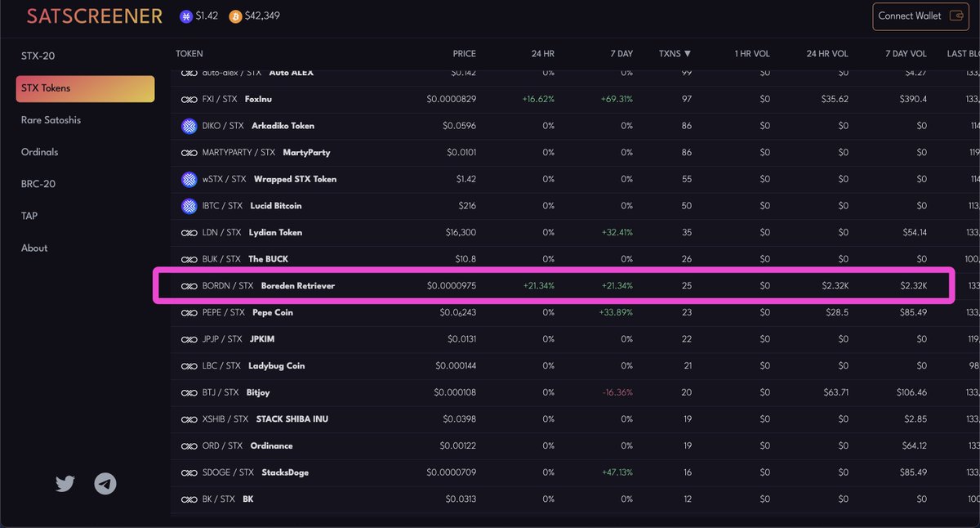Click the BORDN / STX pair icon
The height and width of the screenshot is (528, 980).
tap(189, 286)
